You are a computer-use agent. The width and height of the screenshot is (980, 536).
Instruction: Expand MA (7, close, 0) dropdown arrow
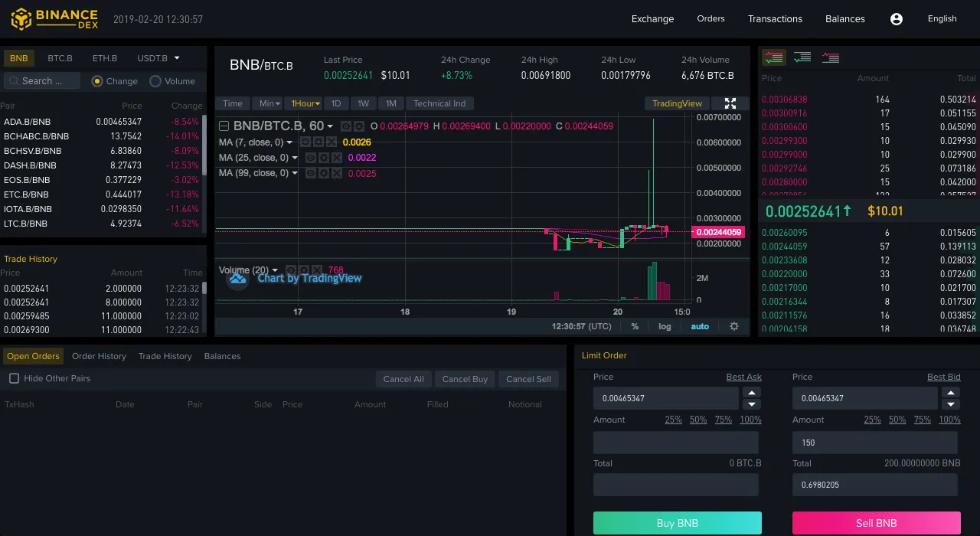[289, 142]
